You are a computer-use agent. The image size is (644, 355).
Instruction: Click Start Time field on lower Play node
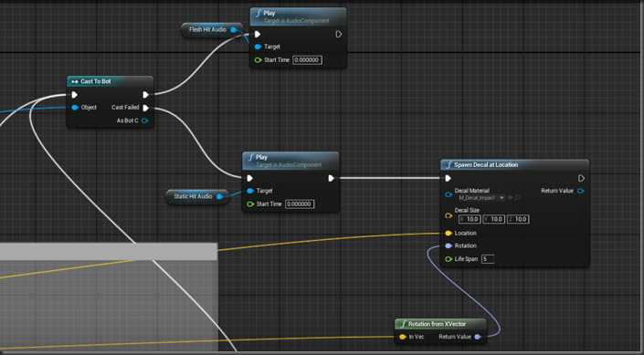[300, 204]
